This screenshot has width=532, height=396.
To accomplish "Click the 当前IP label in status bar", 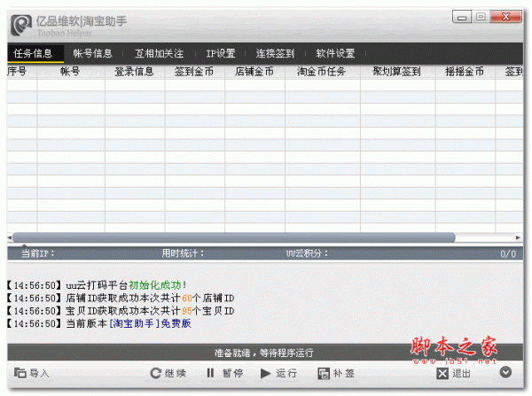I will (x=37, y=253).
